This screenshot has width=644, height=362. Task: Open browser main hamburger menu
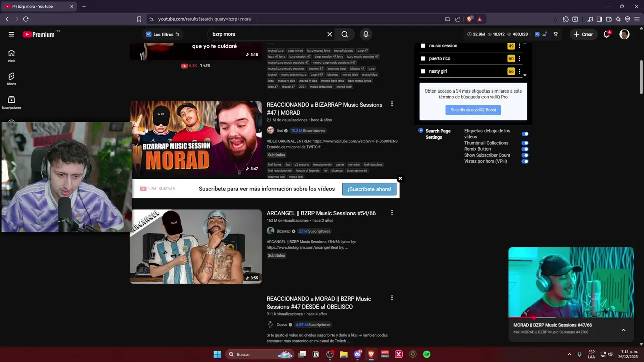click(x=637, y=19)
